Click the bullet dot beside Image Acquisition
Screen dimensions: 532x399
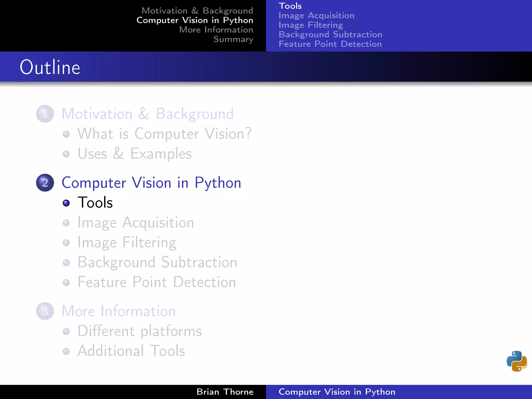[x=66, y=223]
